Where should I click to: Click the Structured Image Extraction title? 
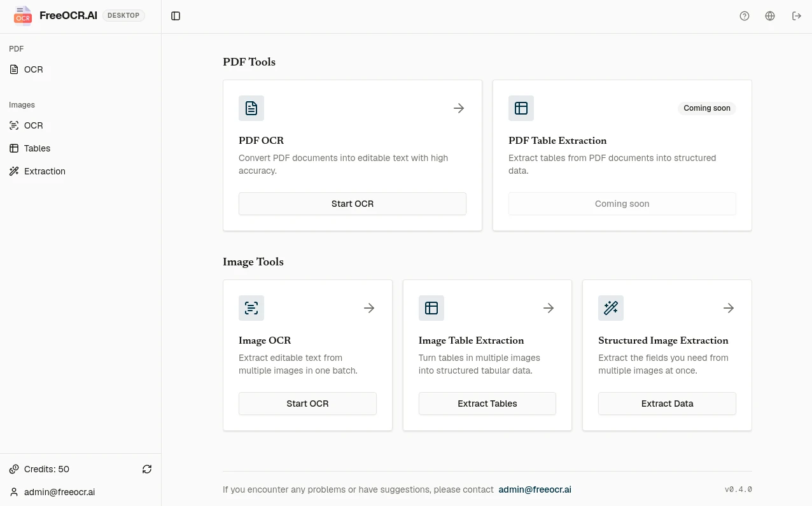tap(663, 341)
